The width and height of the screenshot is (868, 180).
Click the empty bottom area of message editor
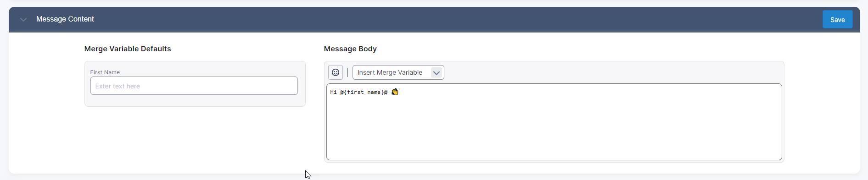tap(554, 137)
